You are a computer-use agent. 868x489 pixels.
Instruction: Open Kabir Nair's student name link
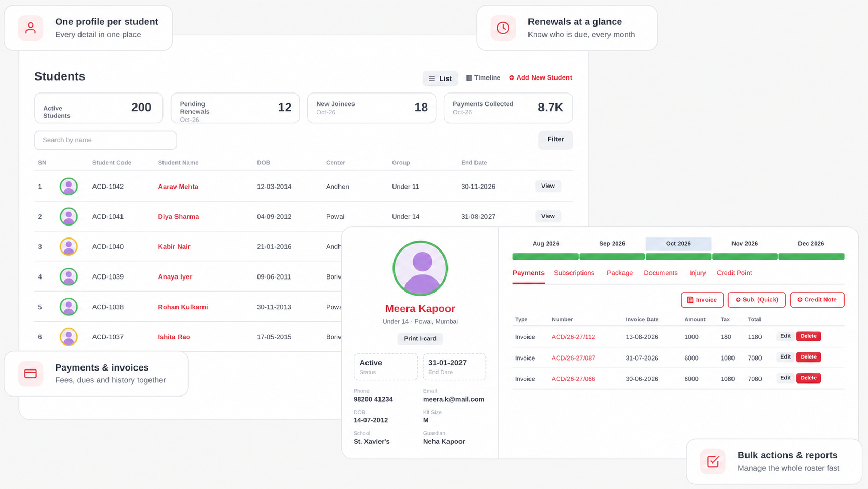click(174, 247)
